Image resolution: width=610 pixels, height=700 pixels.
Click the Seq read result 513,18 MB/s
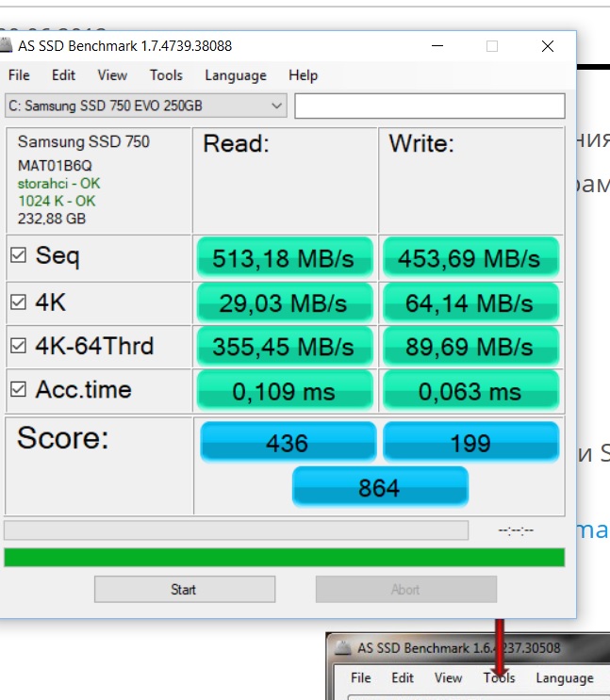285,257
